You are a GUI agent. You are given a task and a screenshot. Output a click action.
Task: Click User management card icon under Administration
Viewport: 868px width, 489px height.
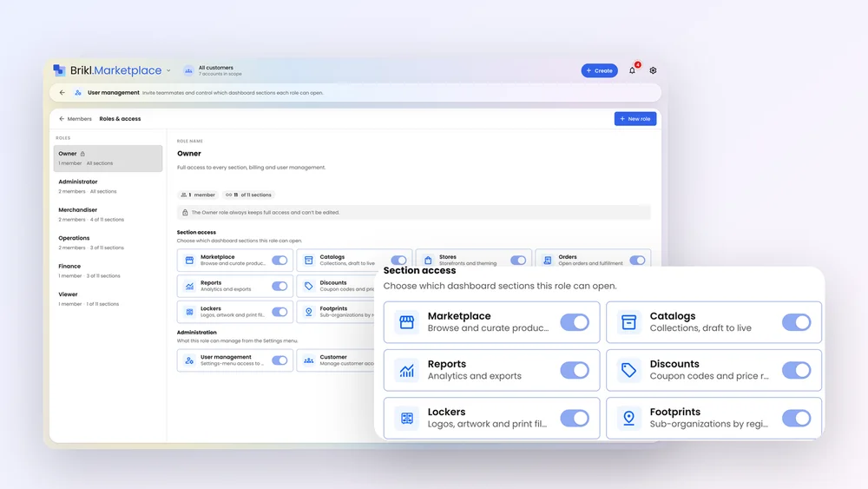tap(189, 360)
